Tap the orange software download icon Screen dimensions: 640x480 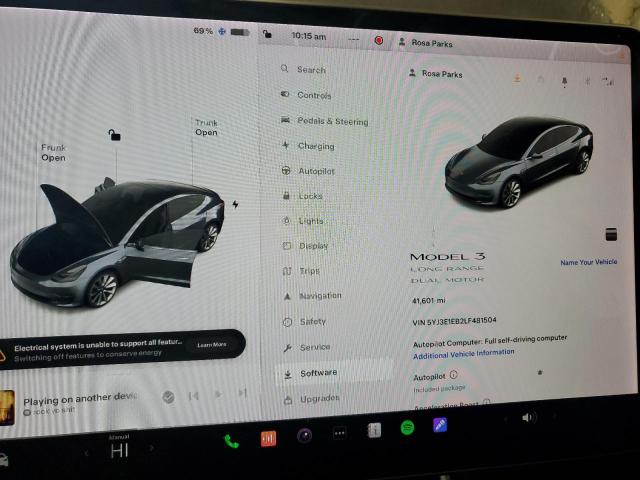(x=517, y=78)
